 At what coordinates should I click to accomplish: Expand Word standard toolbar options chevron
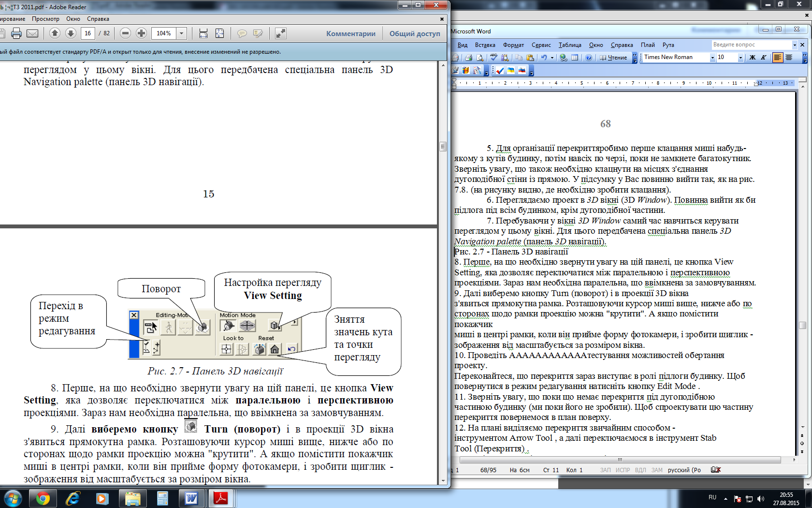(635, 58)
